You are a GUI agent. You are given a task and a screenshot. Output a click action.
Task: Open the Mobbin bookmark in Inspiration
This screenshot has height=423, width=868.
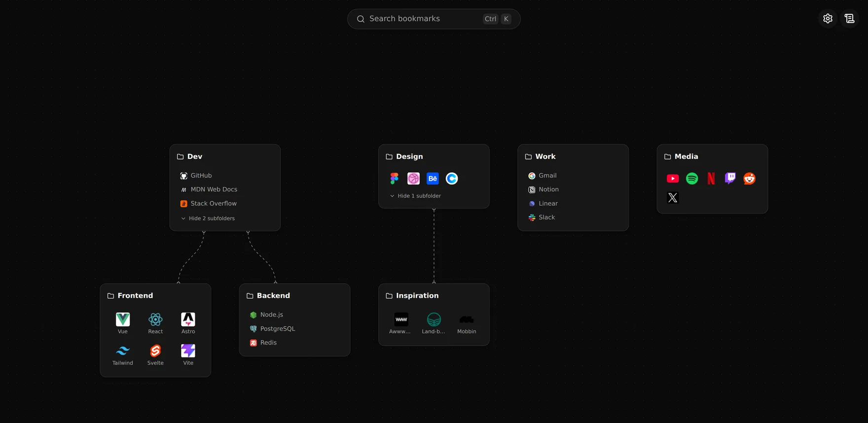point(467,323)
